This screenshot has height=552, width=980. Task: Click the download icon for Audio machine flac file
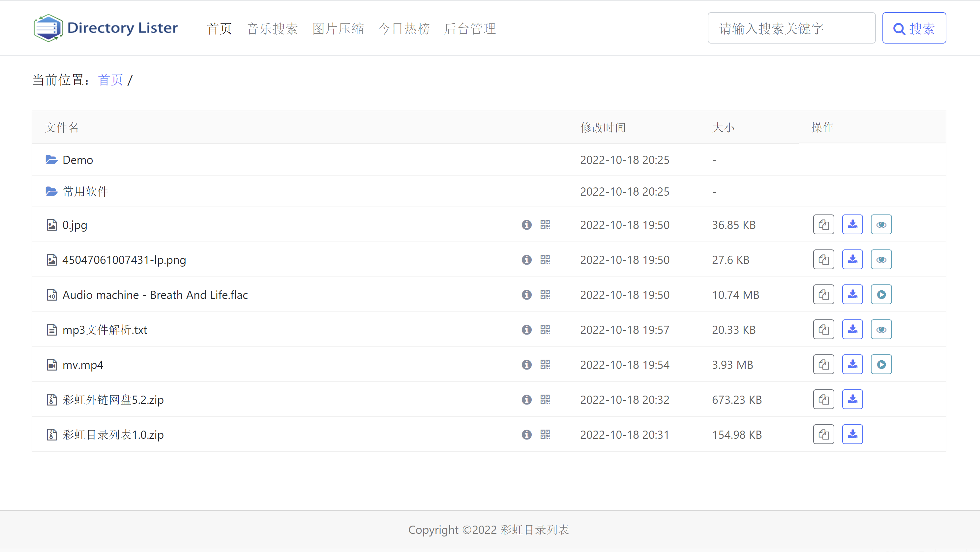coord(852,295)
